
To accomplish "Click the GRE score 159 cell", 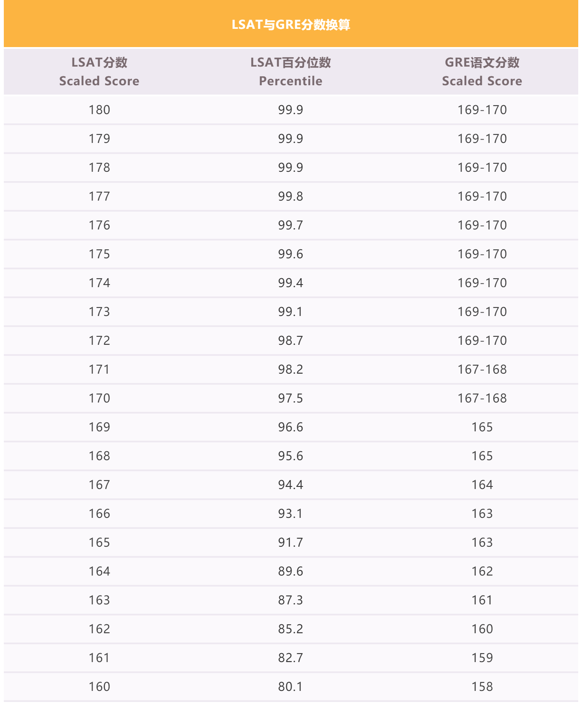I will 482,658.
